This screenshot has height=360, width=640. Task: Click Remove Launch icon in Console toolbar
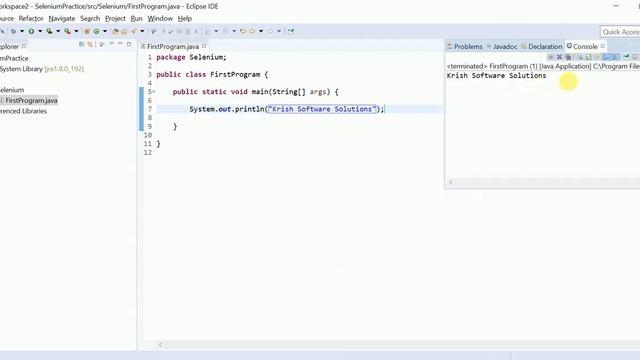click(560, 57)
